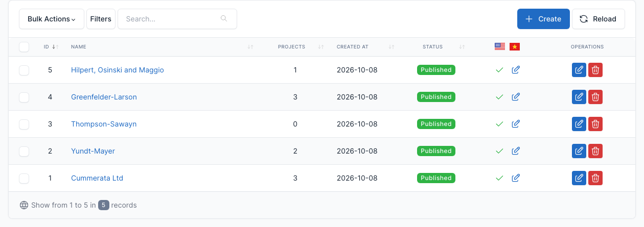This screenshot has width=644, height=227.
Task: Open Vietnamese translation edit for Cummerata Ltd
Action: pyautogui.click(x=516, y=178)
